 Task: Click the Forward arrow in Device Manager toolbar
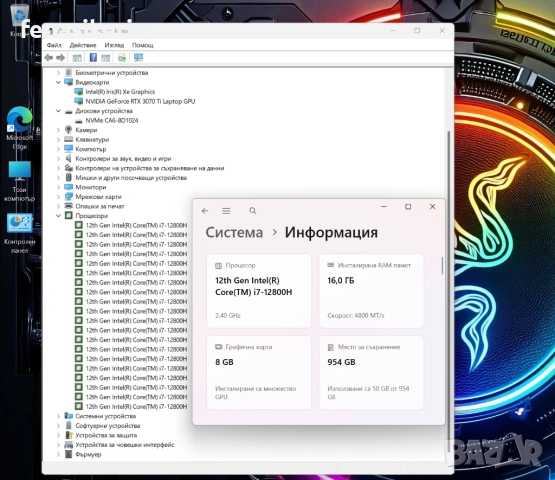61,58
